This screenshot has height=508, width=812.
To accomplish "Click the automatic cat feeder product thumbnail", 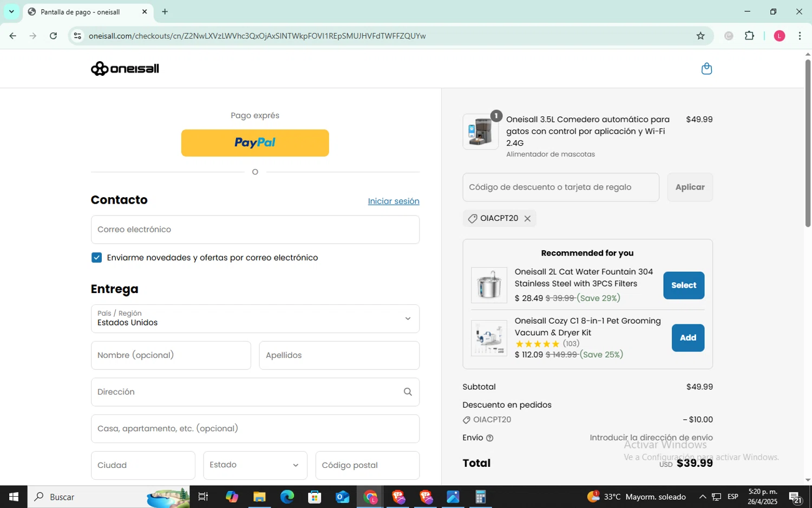I will [x=481, y=132].
